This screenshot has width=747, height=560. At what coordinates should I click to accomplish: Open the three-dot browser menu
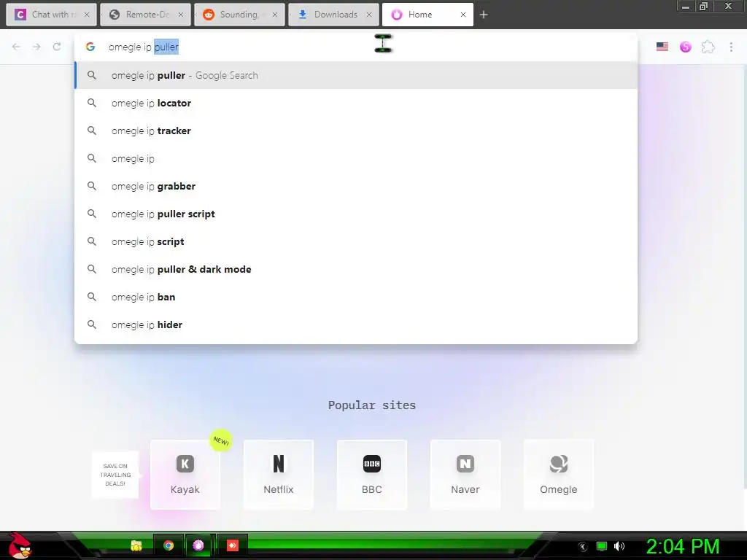(731, 47)
